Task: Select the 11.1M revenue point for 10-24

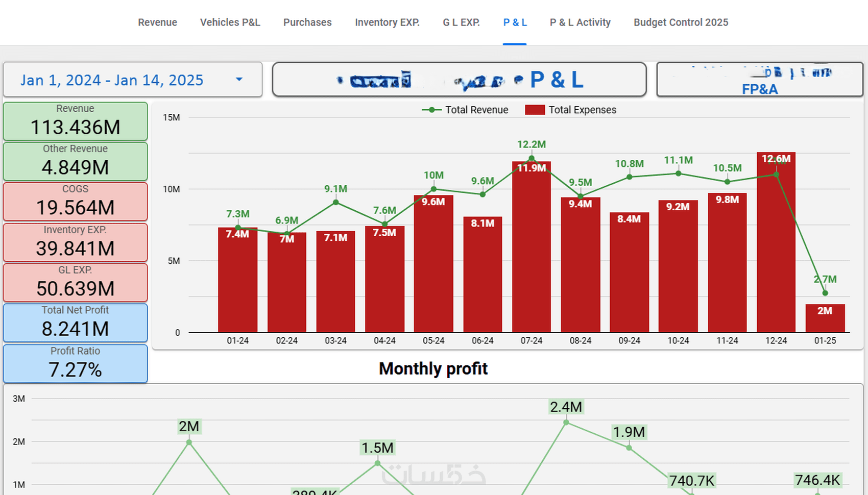Action: pos(678,174)
